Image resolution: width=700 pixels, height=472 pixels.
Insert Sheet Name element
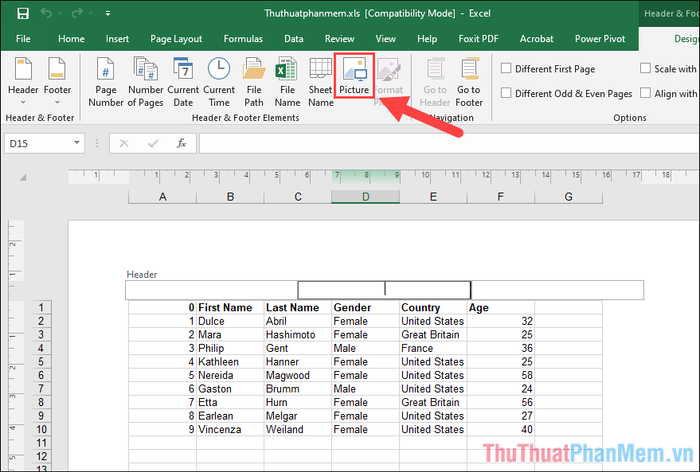pos(320,81)
